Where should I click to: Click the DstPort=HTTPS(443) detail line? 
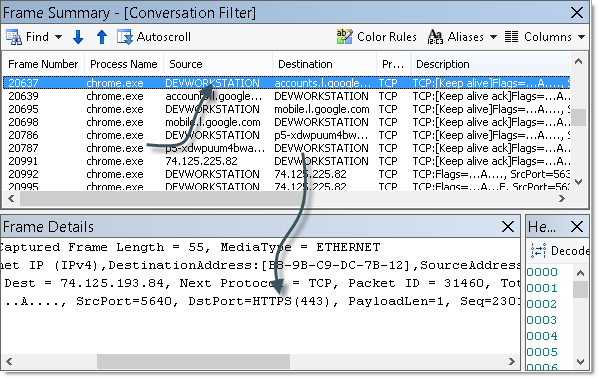point(260,301)
